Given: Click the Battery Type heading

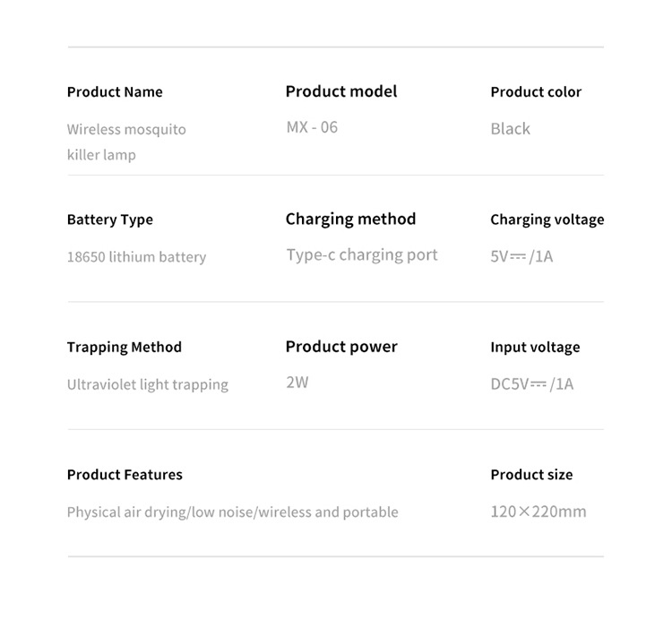Looking at the screenshot, I should click(x=109, y=219).
